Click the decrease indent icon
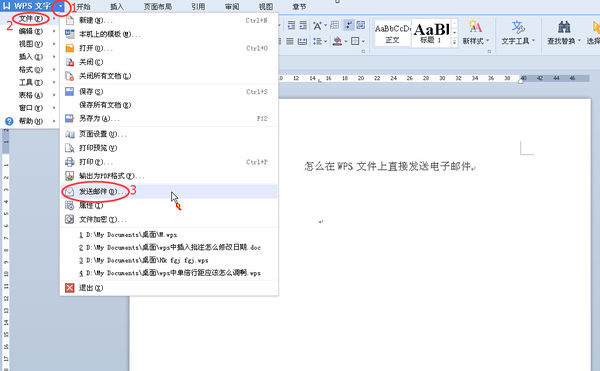Screen dimensions: 600x371 pos(291,25)
